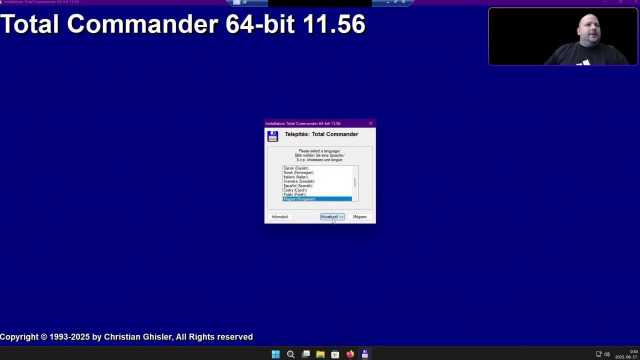Click the network icon in system tray
Viewport: 640px width, 360px height.
click(598, 354)
